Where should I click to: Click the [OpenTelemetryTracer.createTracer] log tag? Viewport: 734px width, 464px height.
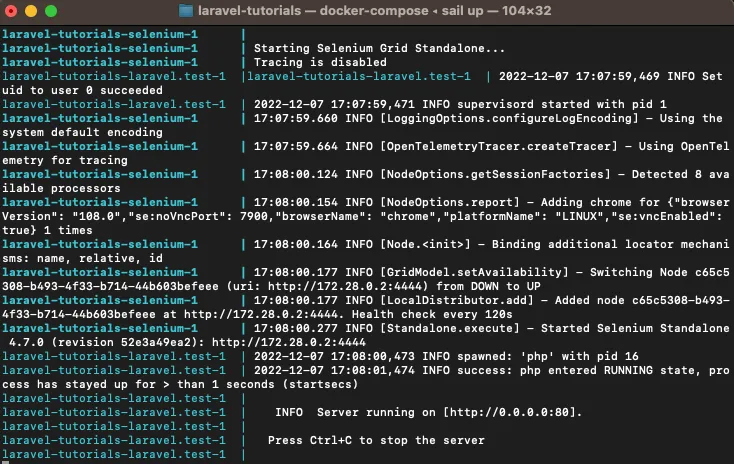511,146
